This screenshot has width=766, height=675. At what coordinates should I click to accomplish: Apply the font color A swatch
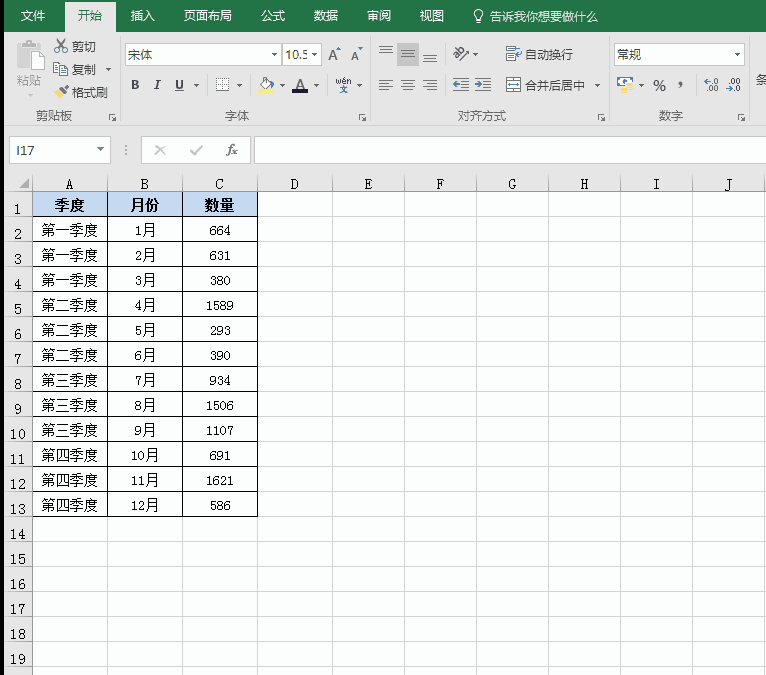(x=300, y=85)
